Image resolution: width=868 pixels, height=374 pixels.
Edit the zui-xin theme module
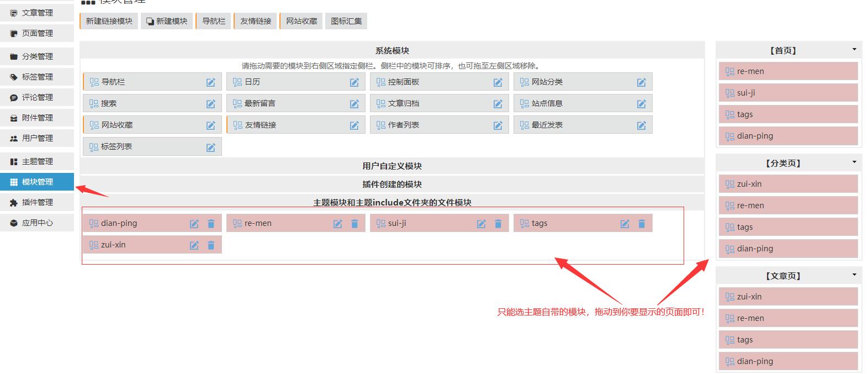click(194, 245)
